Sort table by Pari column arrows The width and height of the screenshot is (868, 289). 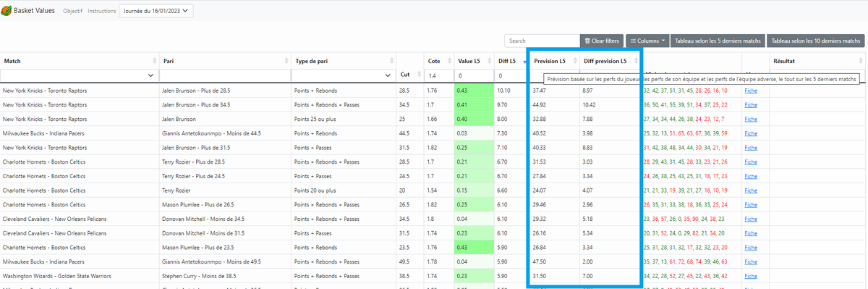[286, 61]
